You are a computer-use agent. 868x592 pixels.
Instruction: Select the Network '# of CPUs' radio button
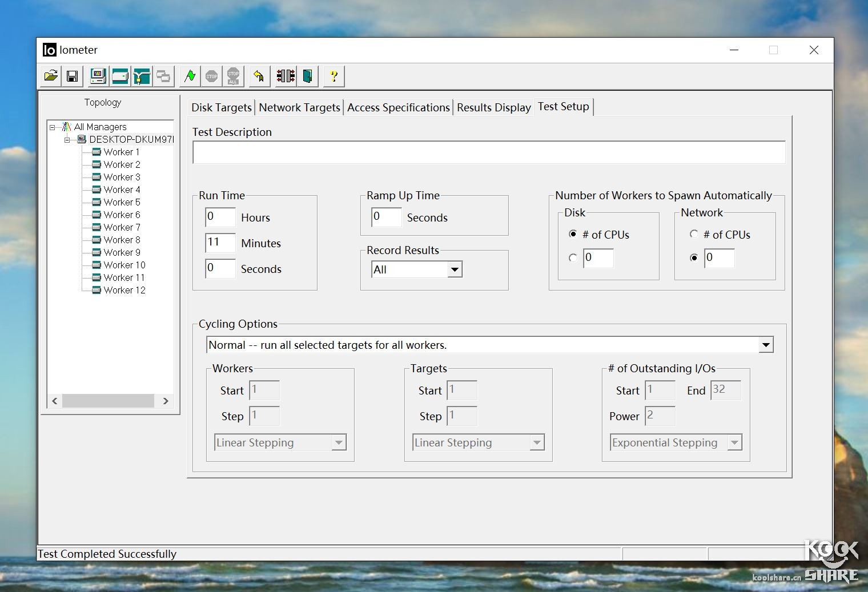click(694, 234)
